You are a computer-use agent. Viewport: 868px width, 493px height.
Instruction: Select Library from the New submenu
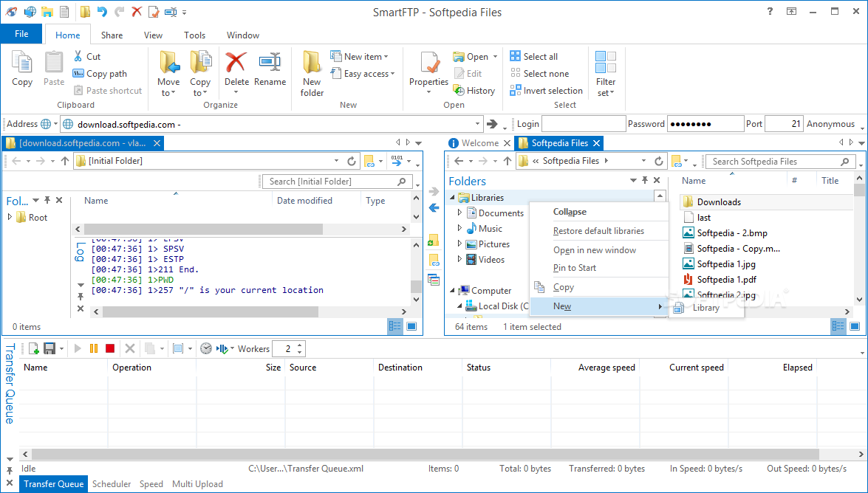click(706, 308)
